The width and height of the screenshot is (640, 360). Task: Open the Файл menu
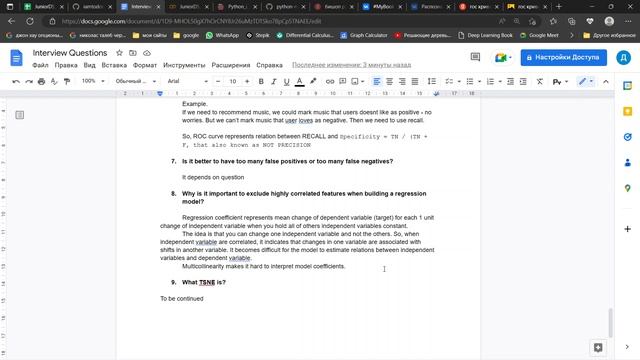tap(40, 65)
